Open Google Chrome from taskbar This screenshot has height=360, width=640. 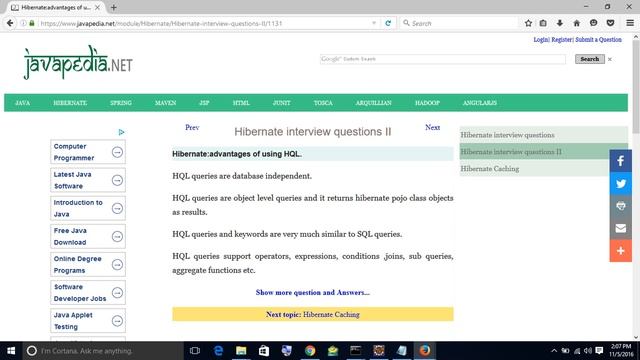[x=310, y=351]
